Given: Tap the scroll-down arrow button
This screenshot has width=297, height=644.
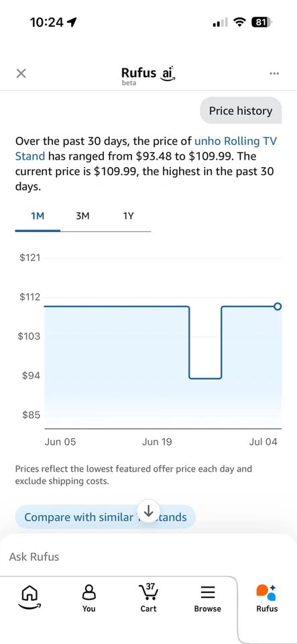Looking at the screenshot, I should coord(149,511).
